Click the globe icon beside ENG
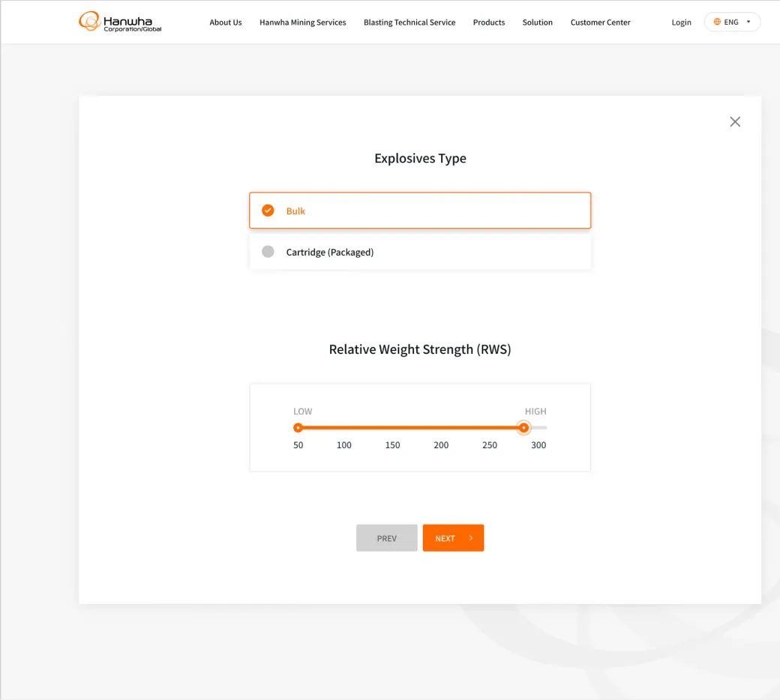The width and height of the screenshot is (780, 700). tap(717, 22)
